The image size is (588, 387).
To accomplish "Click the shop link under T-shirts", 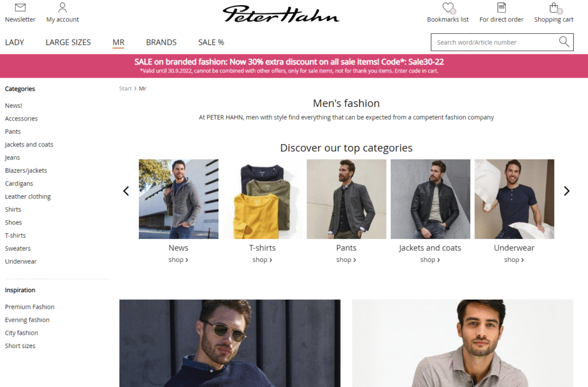I will (262, 260).
